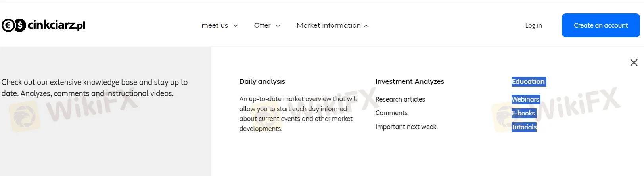
Task: Select the 'Market information' menu label
Action: click(x=328, y=25)
